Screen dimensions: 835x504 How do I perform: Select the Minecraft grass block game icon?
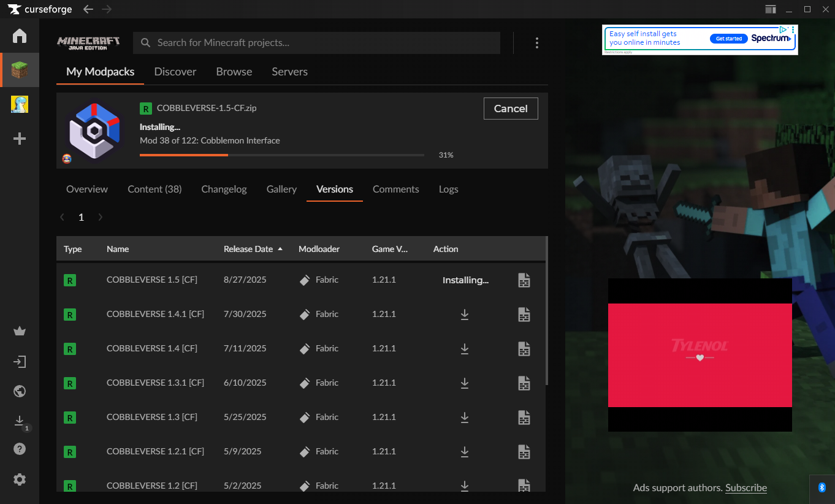(x=20, y=70)
